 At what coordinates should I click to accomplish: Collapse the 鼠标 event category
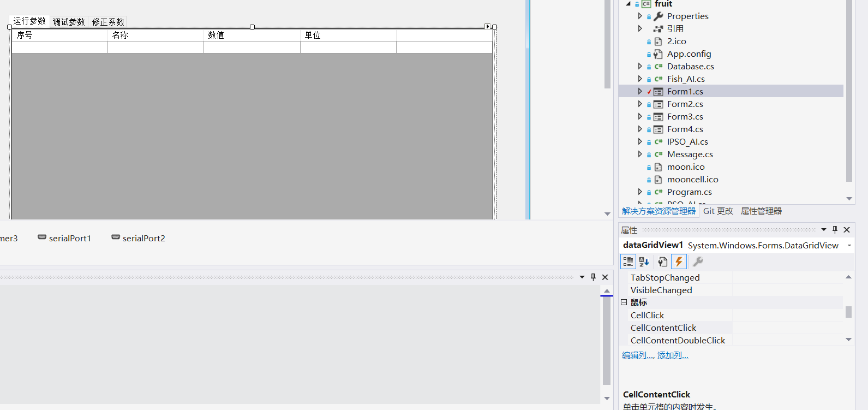pos(624,302)
